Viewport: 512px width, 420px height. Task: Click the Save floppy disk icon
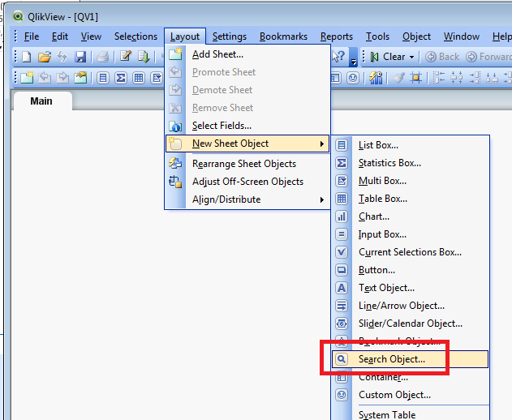point(80,57)
